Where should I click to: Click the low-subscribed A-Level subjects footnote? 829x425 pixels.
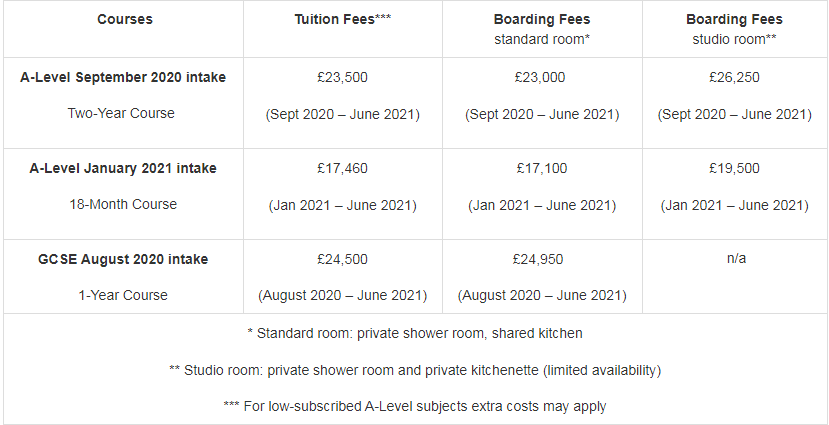[x=415, y=406]
